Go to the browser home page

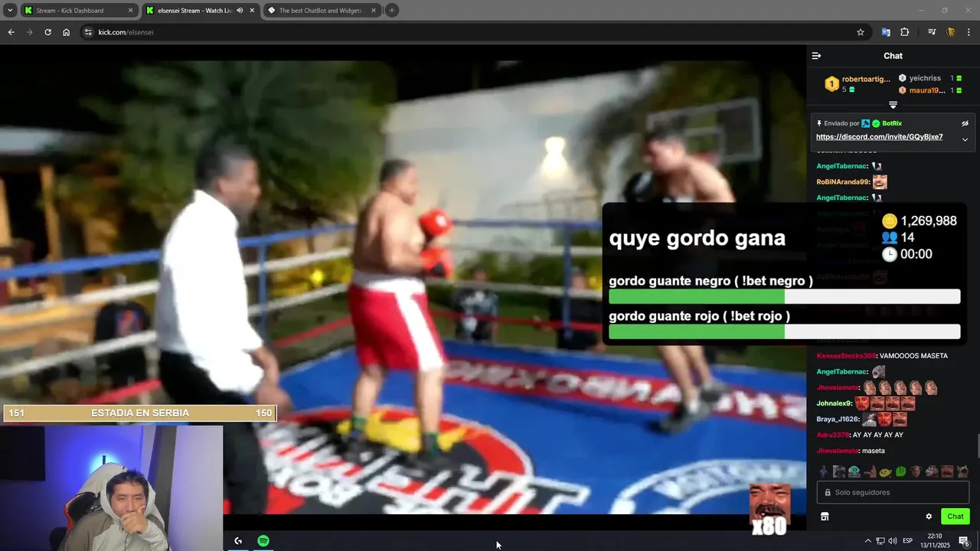click(x=66, y=32)
